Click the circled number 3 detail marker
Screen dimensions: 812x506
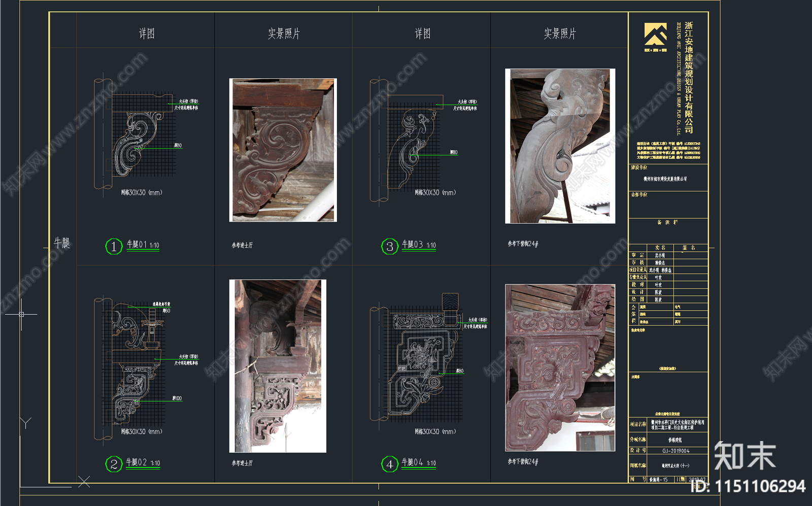click(390, 247)
